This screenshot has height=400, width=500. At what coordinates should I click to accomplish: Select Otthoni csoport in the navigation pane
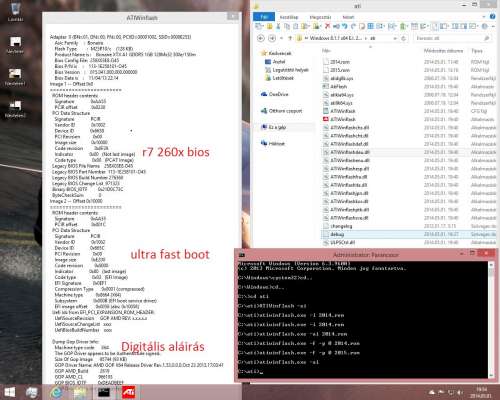(x=281, y=111)
